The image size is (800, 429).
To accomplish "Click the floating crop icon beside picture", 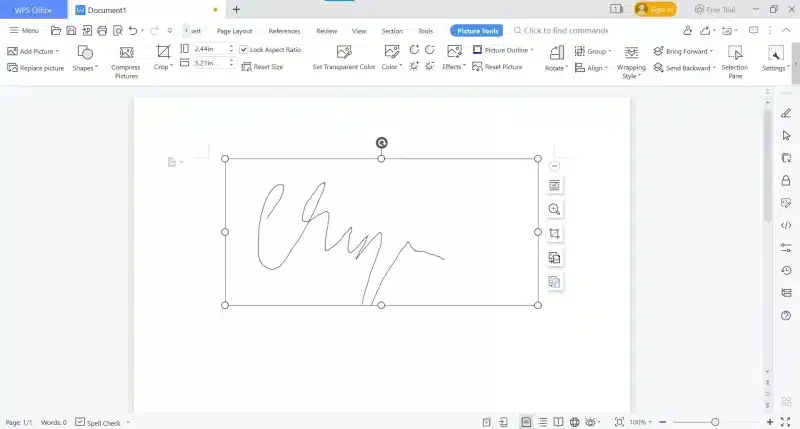I will [554, 234].
